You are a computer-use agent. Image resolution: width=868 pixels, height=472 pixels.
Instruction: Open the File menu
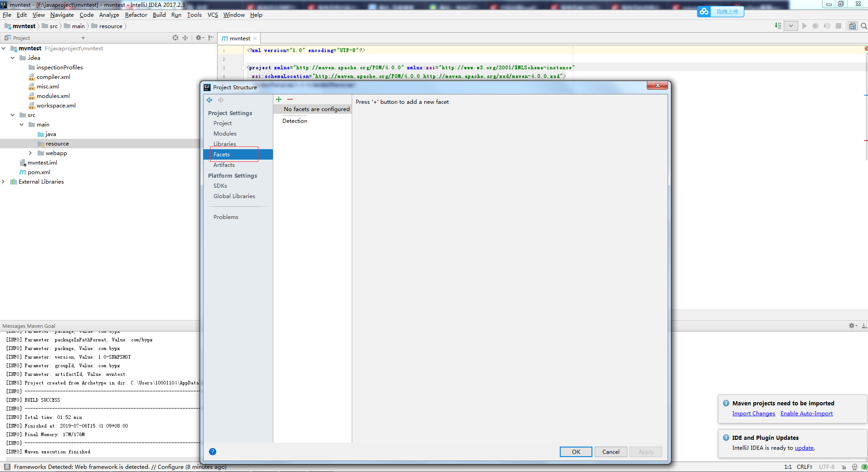(x=7, y=15)
